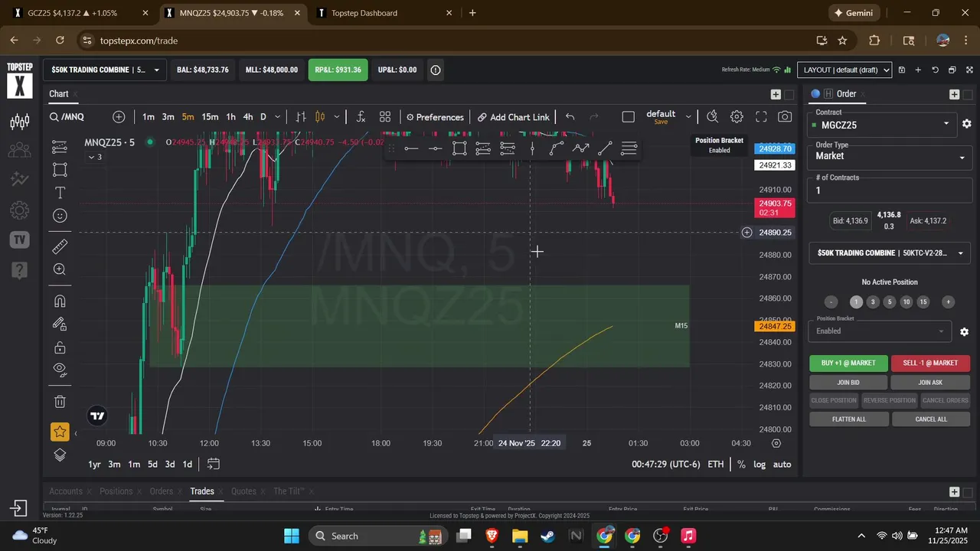Click the compare or add symbol plus icon

[x=119, y=117]
